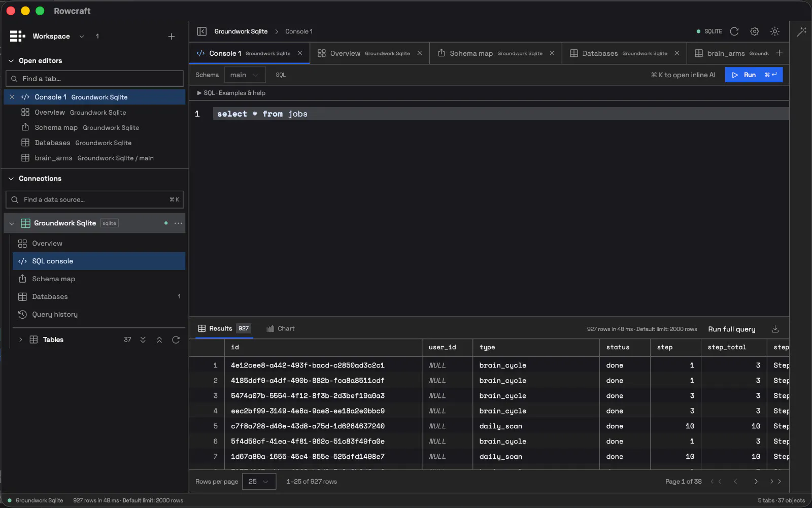Close the Databases tab
Viewport: 812px width, 508px height.
[x=676, y=53]
